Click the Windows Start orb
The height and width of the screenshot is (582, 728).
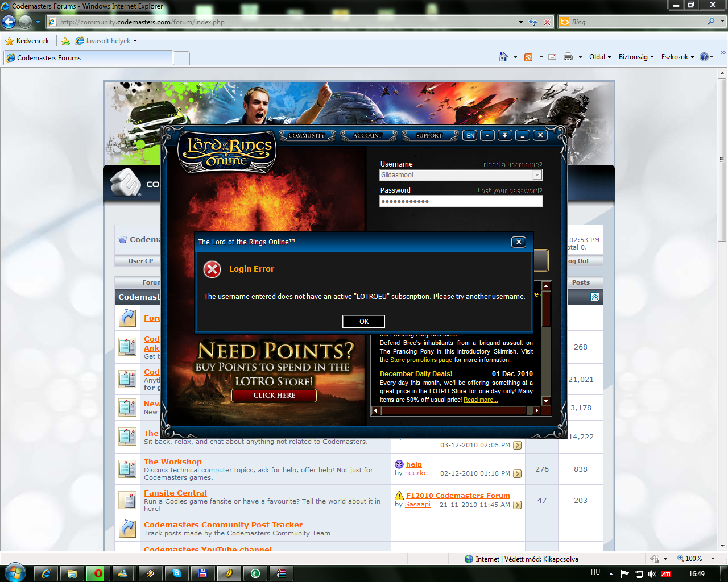pos(15,572)
